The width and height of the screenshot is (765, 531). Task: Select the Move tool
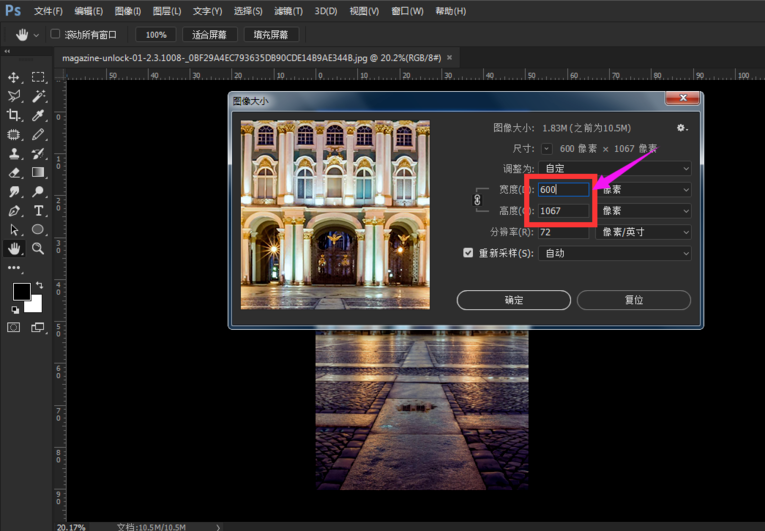click(x=14, y=77)
